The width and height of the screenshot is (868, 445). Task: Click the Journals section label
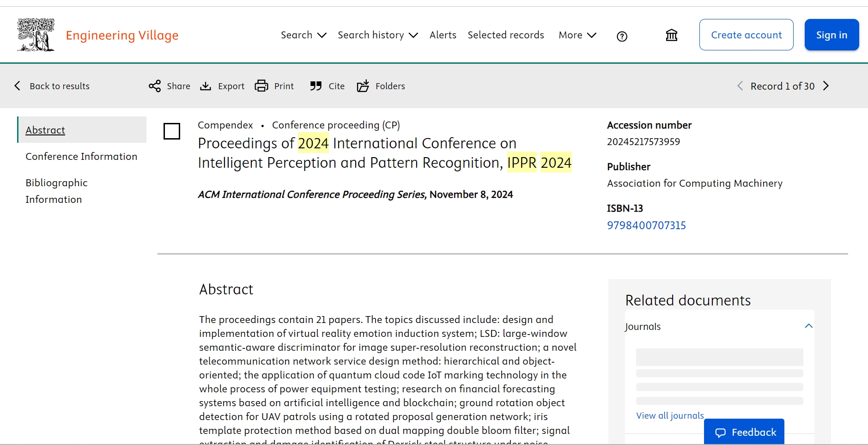pyautogui.click(x=643, y=327)
